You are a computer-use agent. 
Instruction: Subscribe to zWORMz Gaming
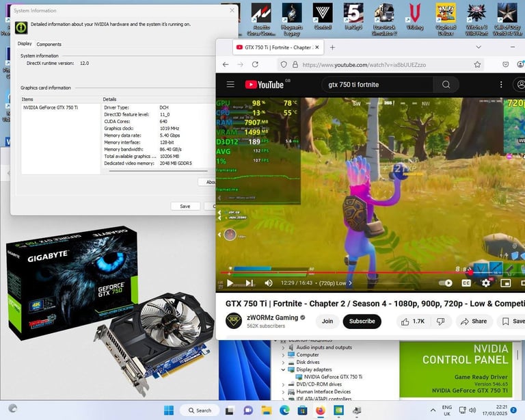(x=362, y=321)
